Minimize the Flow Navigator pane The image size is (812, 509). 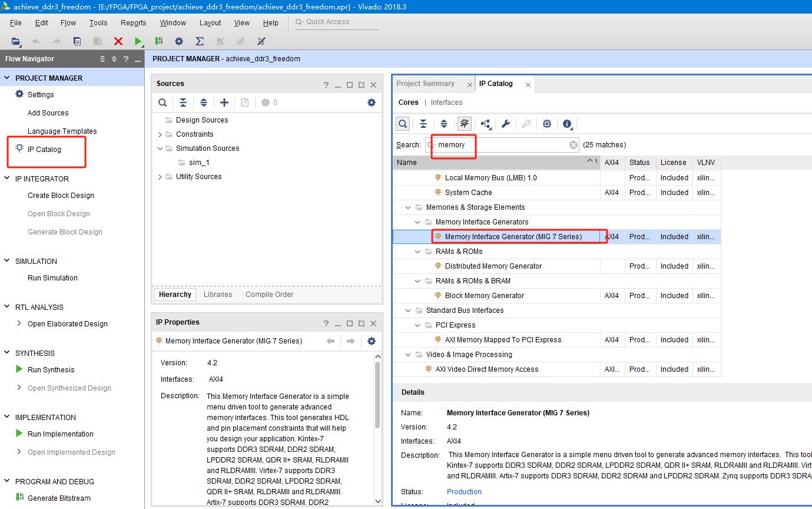click(x=138, y=60)
